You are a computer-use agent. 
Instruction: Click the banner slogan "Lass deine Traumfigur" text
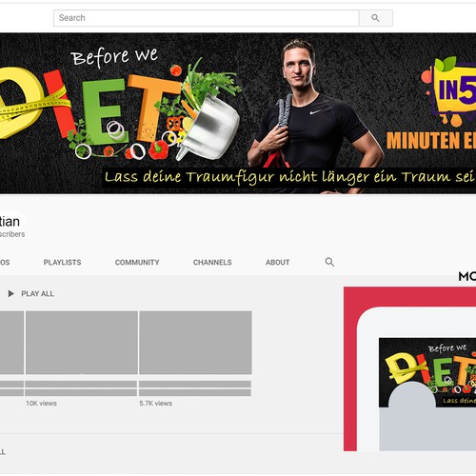point(189,177)
